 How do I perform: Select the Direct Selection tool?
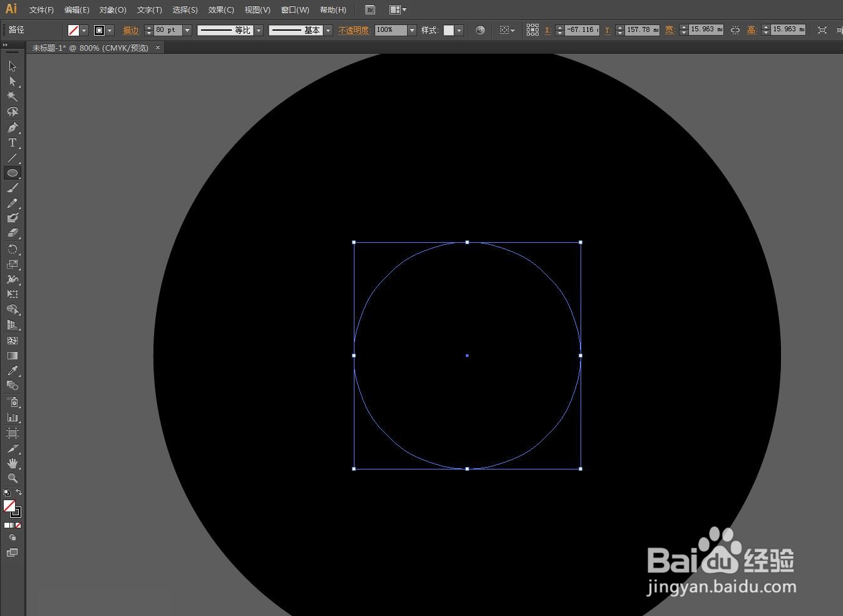click(x=13, y=81)
